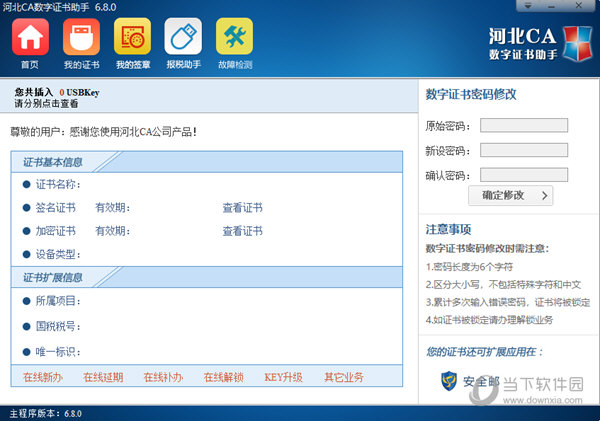Click the 在线新办 link
The width and height of the screenshot is (600, 421).
(42, 377)
